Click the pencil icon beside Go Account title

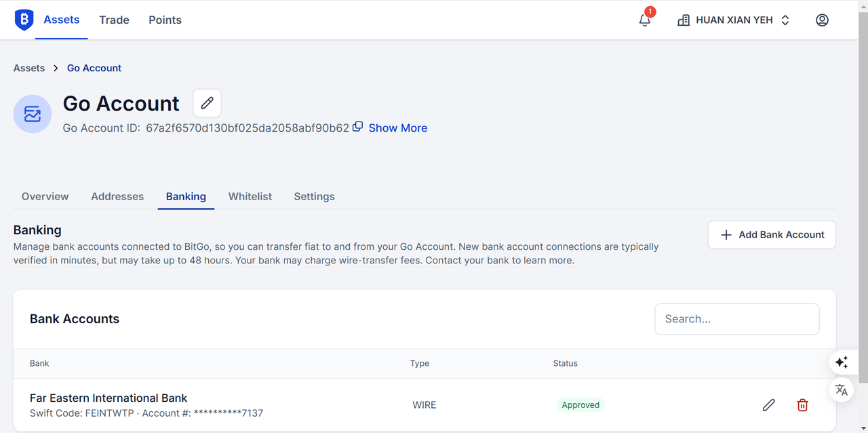(x=207, y=103)
